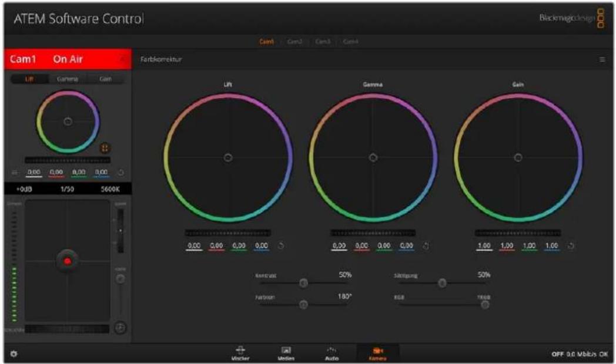Image resolution: width=616 pixels, height=364 pixels.
Task: Click the Cam1 On Air red header
Action: [x=68, y=59]
